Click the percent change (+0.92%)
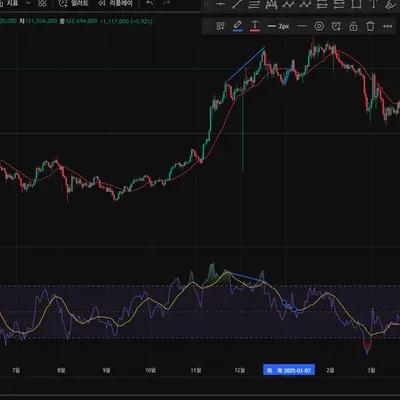400x400 pixels. 142,21
